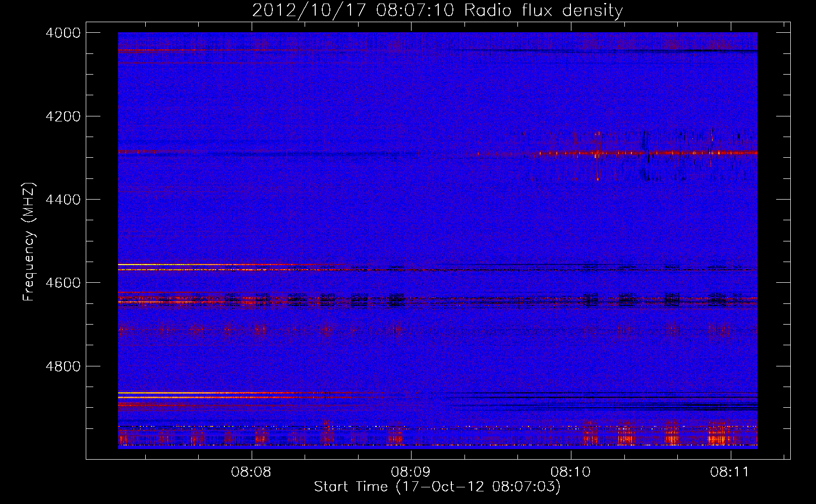Image resolution: width=816 pixels, height=504 pixels.
Task: Click the 4000 frequency tick label
Action: pyautogui.click(x=63, y=33)
